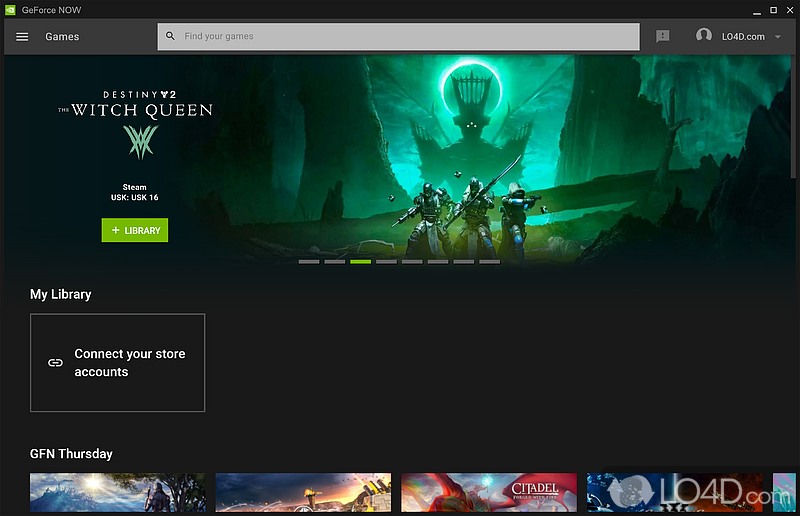Viewport: 800px width, 516px height.
Task: Jump to seventh carousel slide indicator
Action: coord(464,262)
